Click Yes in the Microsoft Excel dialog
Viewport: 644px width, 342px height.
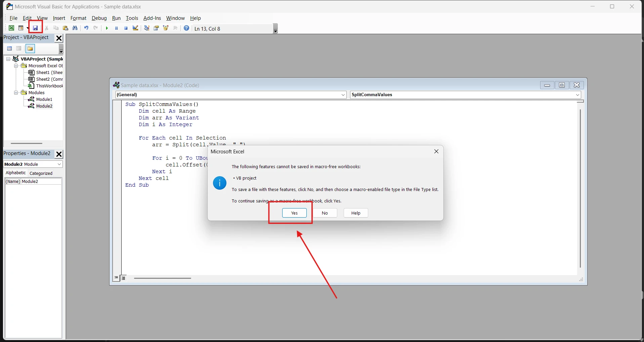295,213
